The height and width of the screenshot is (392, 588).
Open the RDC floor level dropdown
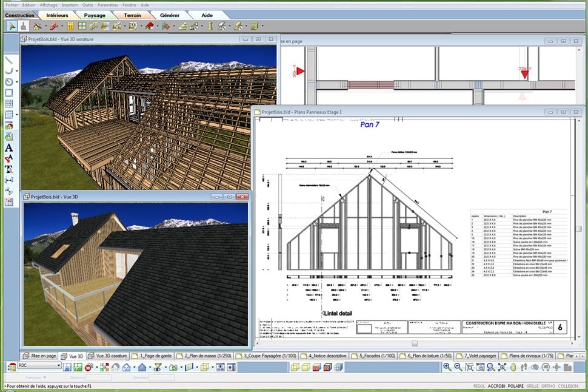[x=58, y=367]
